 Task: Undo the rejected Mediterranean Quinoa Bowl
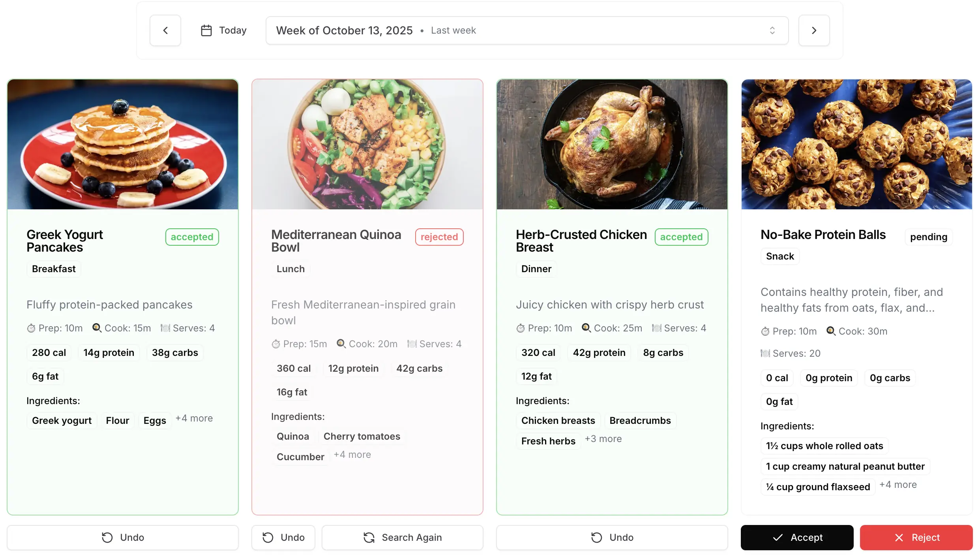[283, 537]
